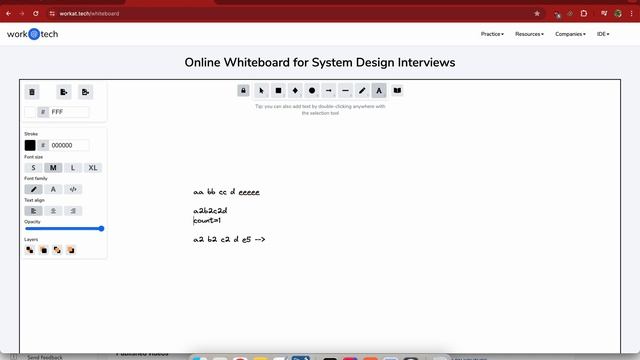Image resolution: width=640 pixels, height=360 pixels.
Task: Click bring forward layer icon
Action: point(71,250)
